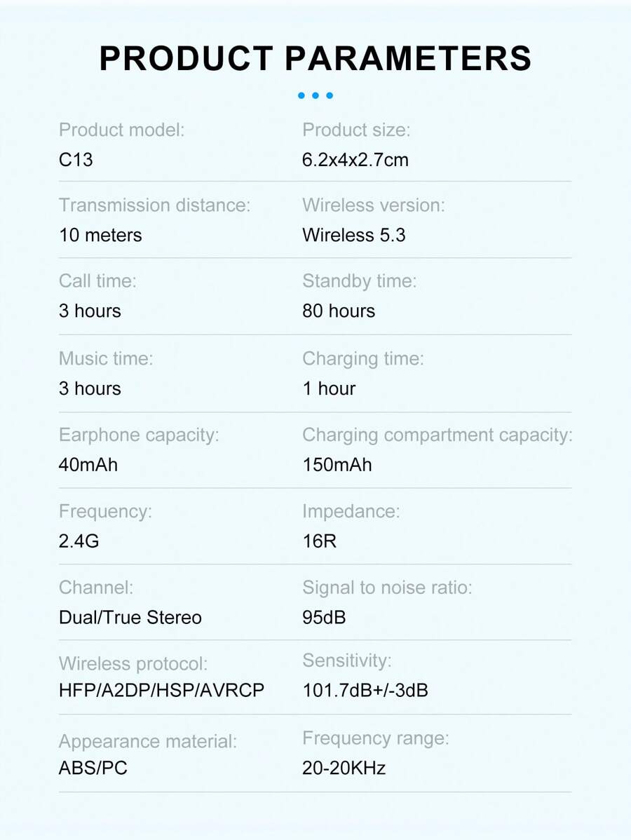Click the product size value 6.2x4x2.7cm

pos(355,160)
